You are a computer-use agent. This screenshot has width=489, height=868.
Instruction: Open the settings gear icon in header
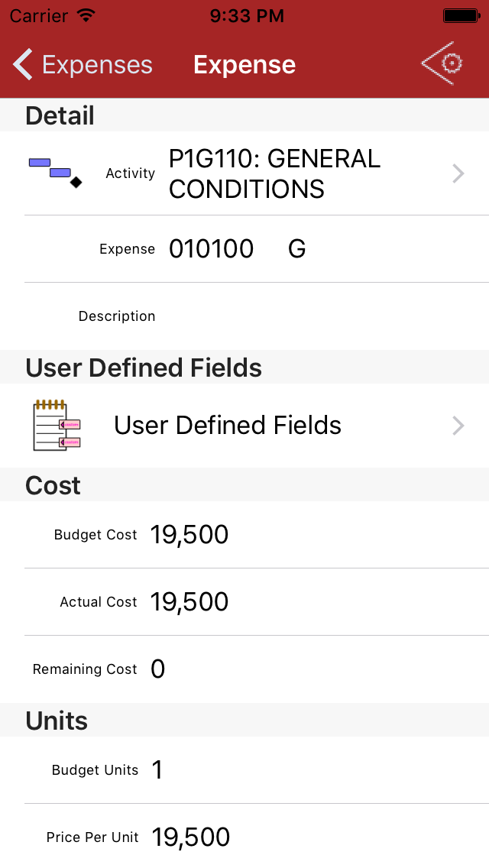(x=442, y=63)
